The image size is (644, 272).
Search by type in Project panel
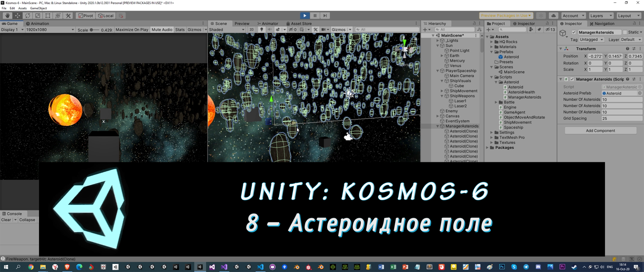tap(531, 29)
